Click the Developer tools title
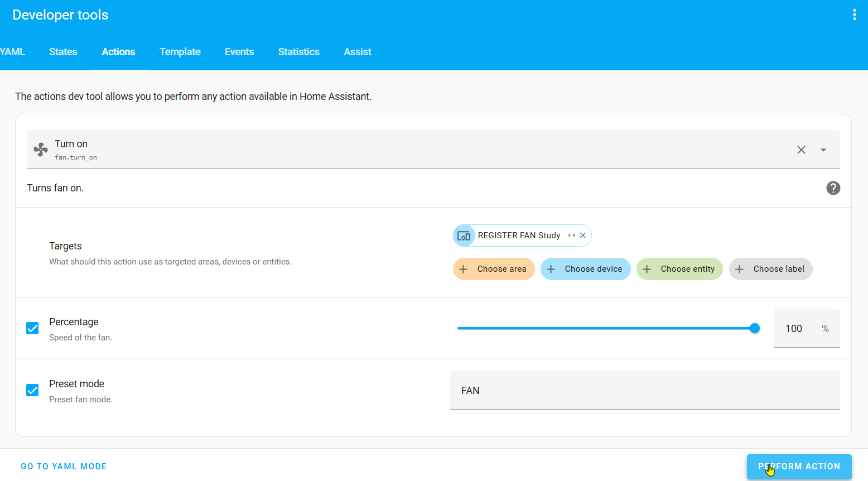The image size is (868, 481). tap(60, 15)
